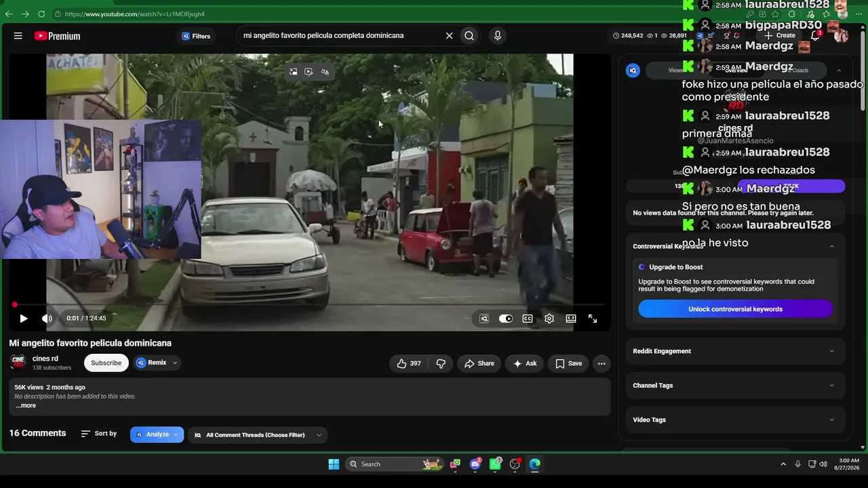Unlock controversial keywords
Viewport: 868px width, 488px height.
pos(735,309)
